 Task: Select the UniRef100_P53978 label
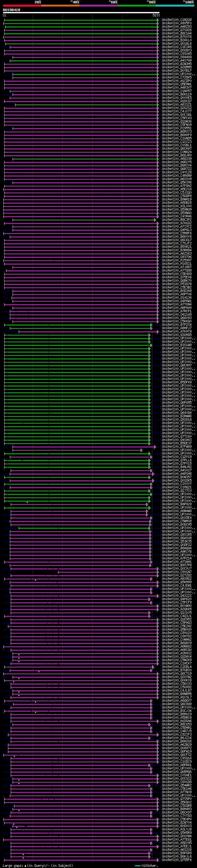click(177, 284)
